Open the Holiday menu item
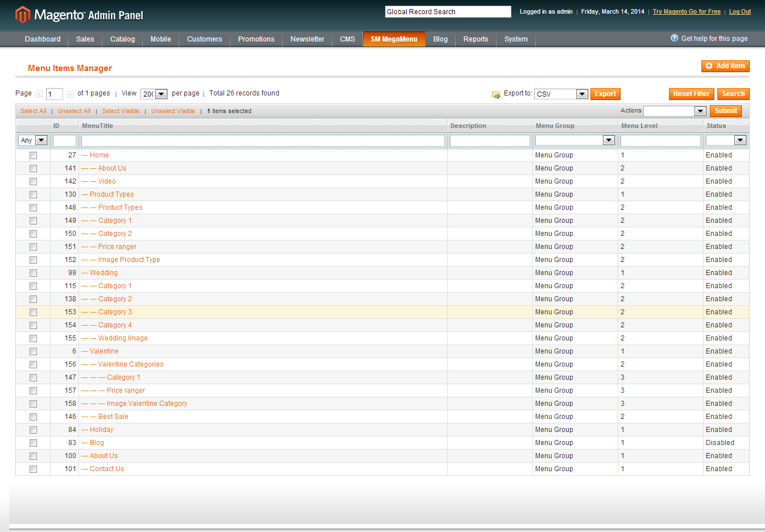This screenshot has height=532, width=765. [101, 430]
